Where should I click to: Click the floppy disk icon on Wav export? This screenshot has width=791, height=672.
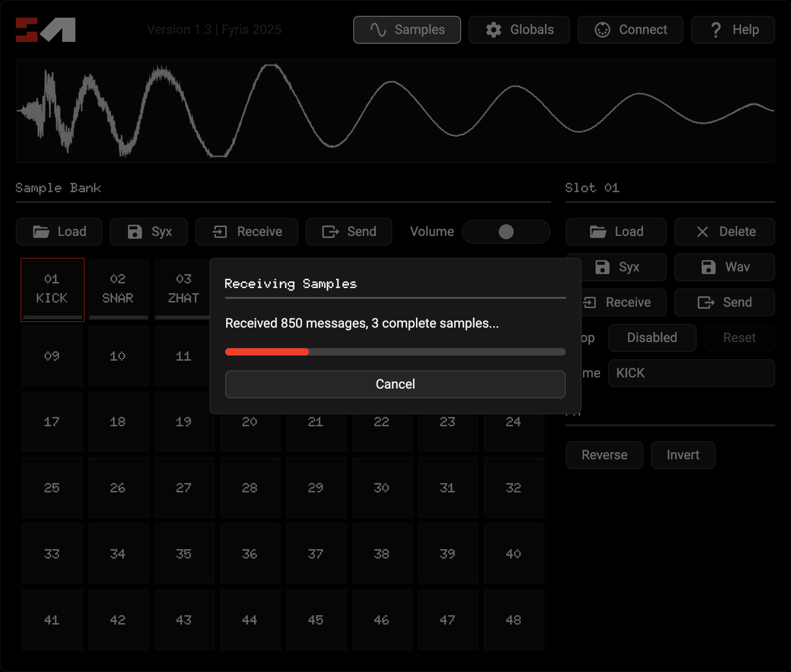click(x=708, y=267)
